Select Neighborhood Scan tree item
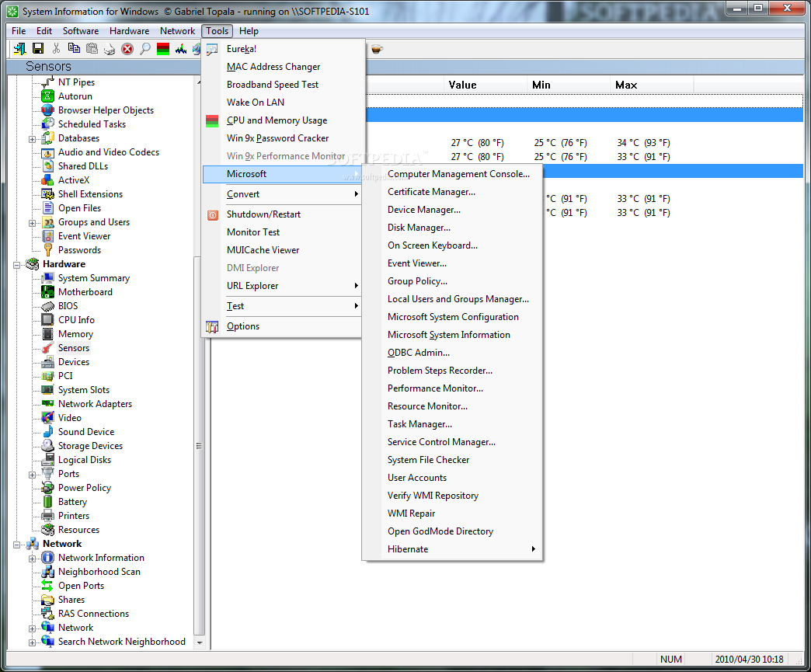Screen dimensions: 811x672 point(99,572)
